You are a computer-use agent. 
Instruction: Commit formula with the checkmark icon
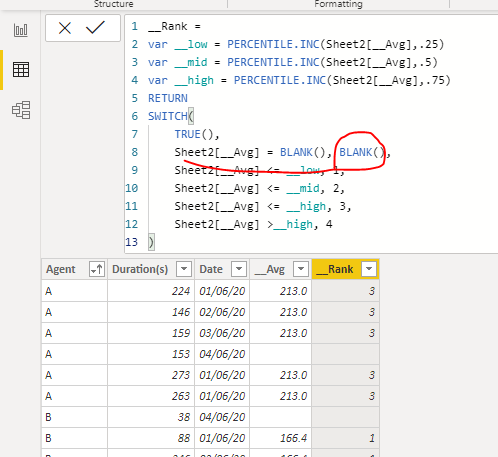tap(95, 27)
